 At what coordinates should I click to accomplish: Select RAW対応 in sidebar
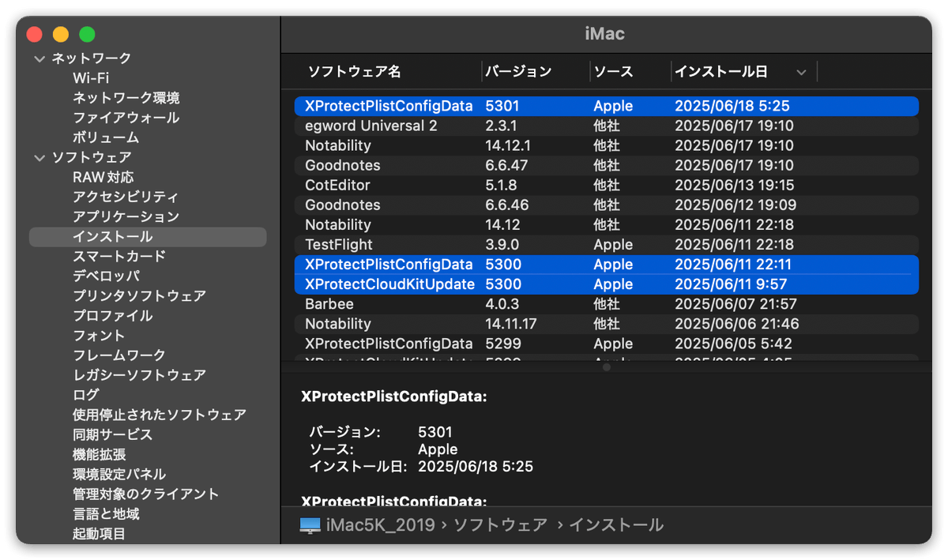[x=103, y=177]
